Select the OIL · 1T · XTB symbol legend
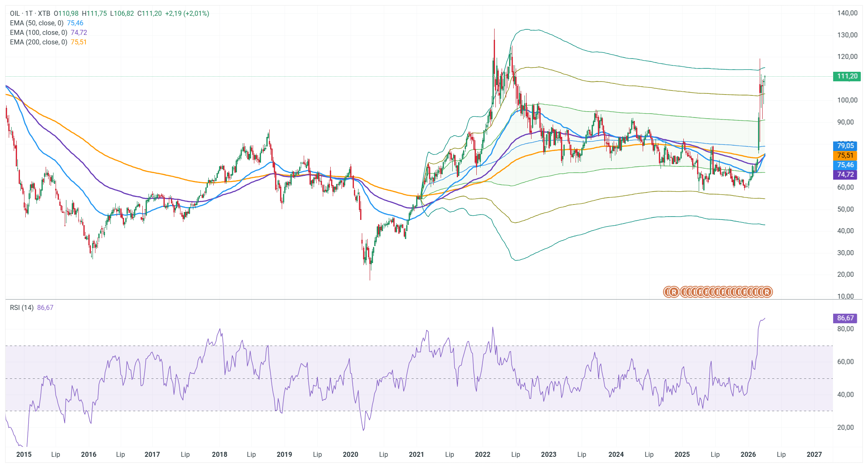This screenshot has height=468, width=868. click(30, 13)
